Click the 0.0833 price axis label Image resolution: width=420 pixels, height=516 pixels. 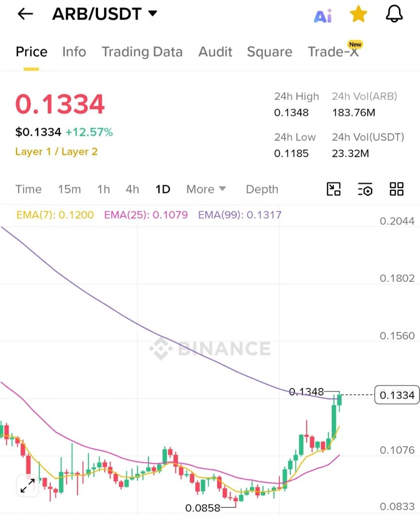coord(397,506)
